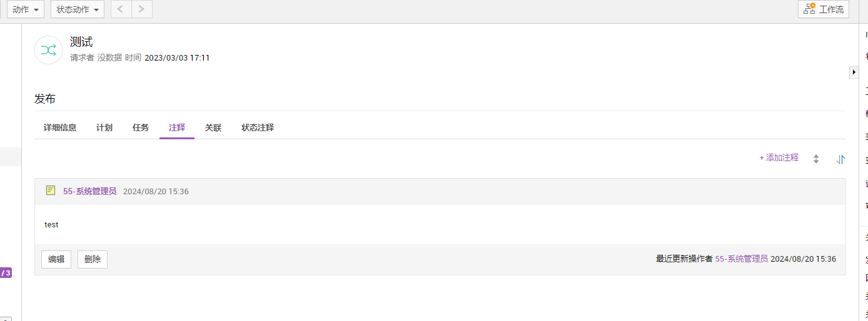Click the previous record arrow button
This screenshot has width=868, height=321.
coord(121,9)
